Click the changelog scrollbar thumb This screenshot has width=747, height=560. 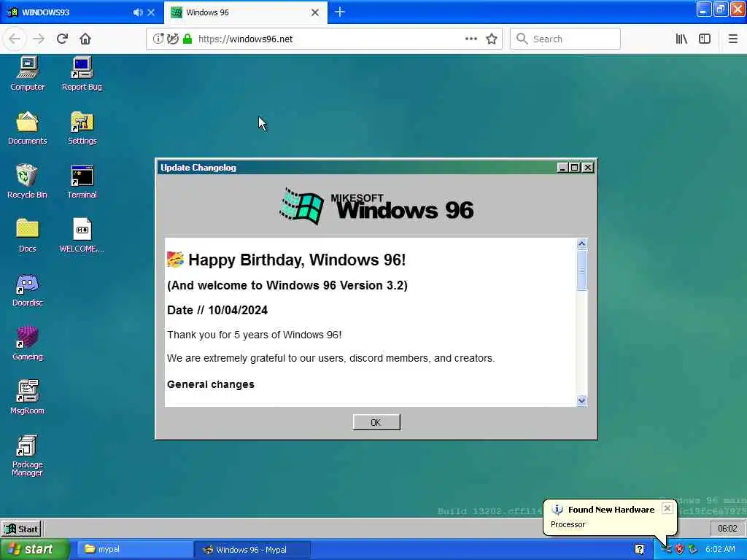[x=581, y=270]
